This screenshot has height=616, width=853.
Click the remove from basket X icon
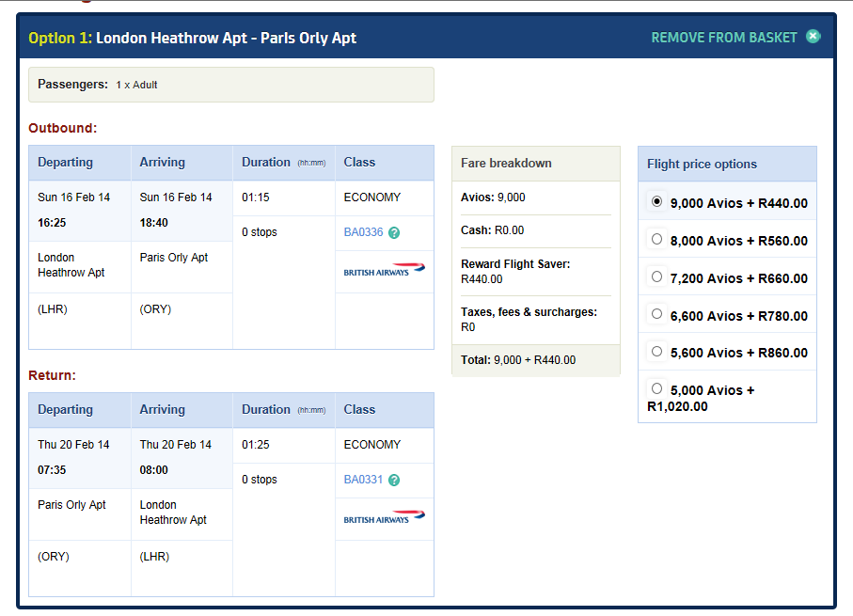813,37
